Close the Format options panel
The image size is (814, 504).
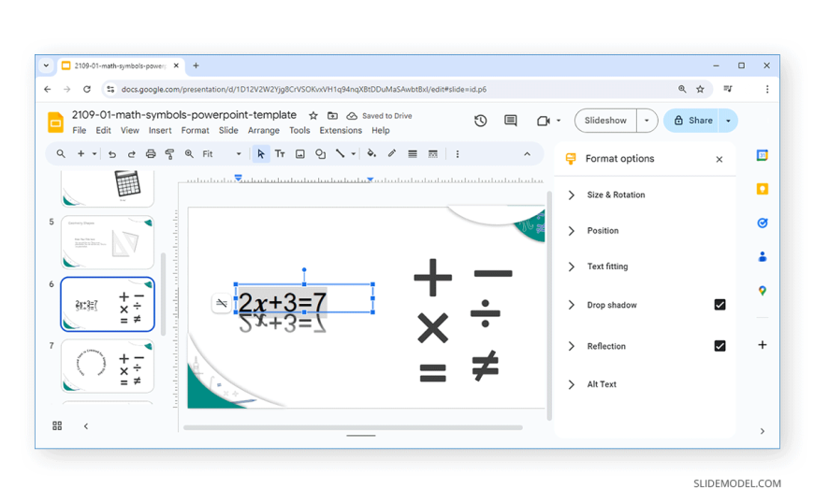point(719,159)
